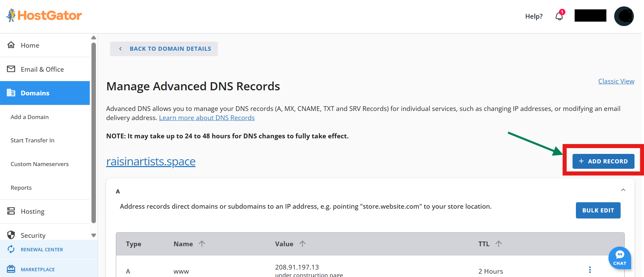Screen dimensions: 644x277
Task: Click the Name column header text
Action: coord(183,244)
